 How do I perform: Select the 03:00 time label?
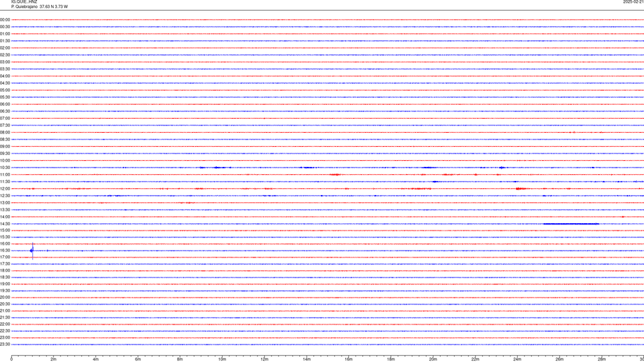tap(5, 62)
